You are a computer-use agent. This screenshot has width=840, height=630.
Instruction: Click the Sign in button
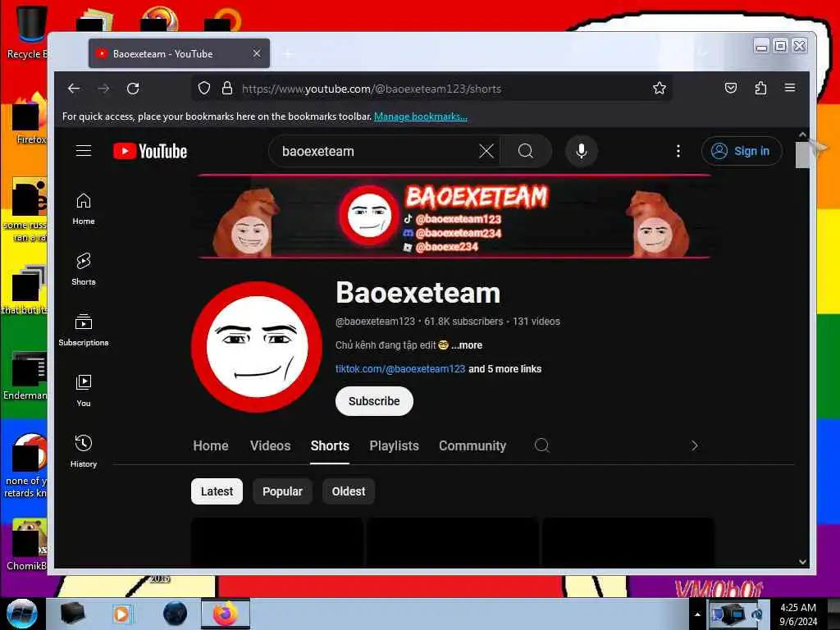[742, 151]
